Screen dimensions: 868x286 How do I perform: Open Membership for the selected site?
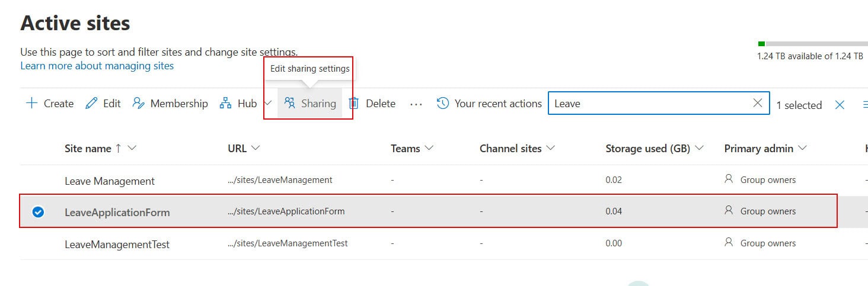pyautogui.click(x=170, y=103)
